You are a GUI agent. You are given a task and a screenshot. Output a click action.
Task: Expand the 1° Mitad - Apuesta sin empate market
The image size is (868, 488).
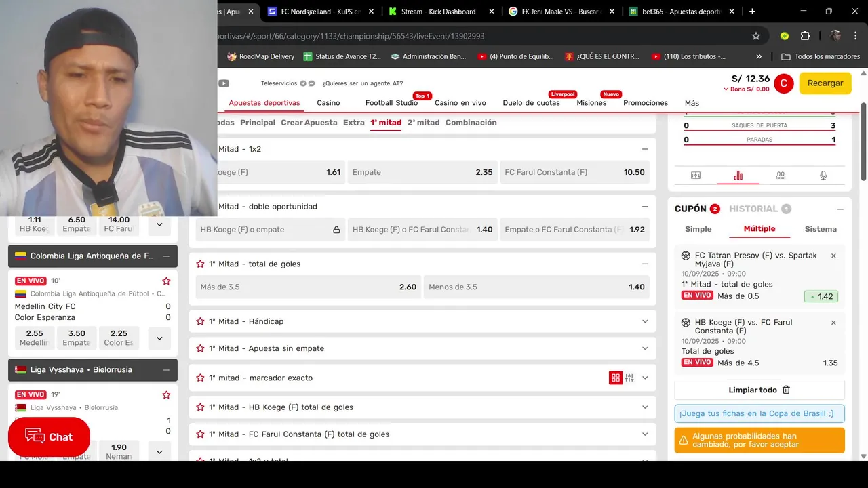(645, 348)
